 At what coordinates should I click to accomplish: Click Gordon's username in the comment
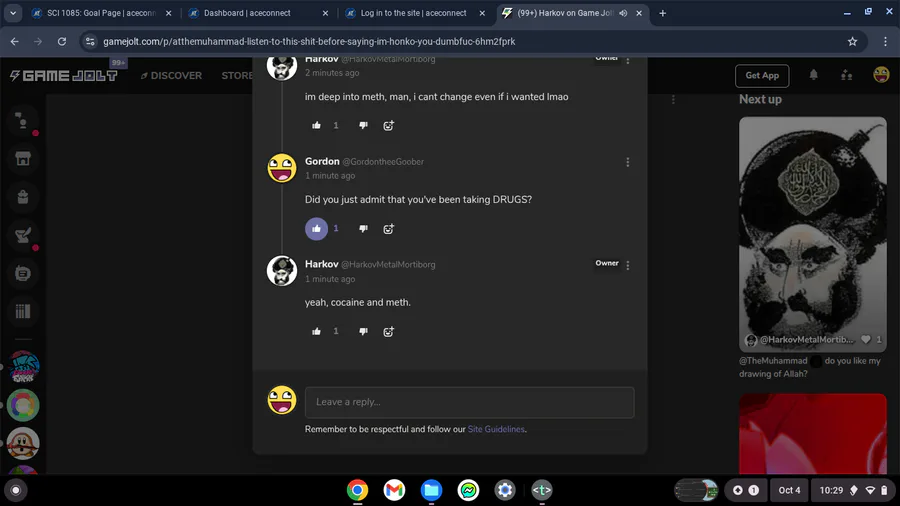(x=322, y=161)
